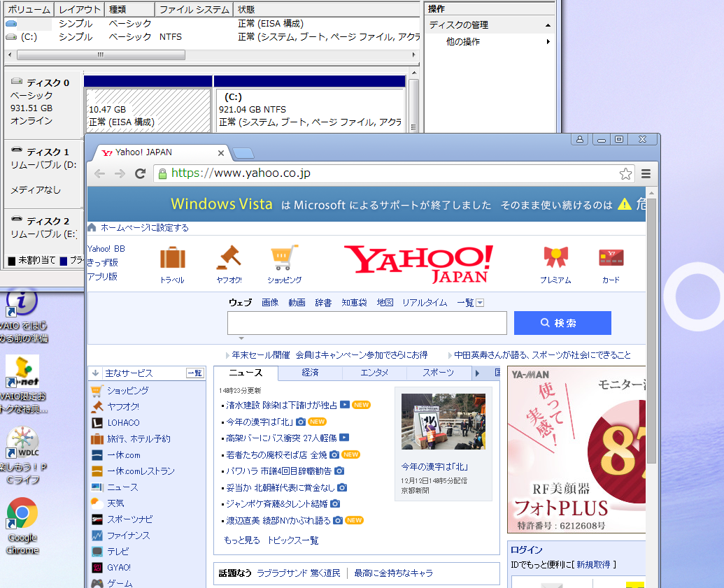Switch to the Entertainment news tab
This screenshot has width=724, height=588.
pyautogui.click(x=374, y=373)
